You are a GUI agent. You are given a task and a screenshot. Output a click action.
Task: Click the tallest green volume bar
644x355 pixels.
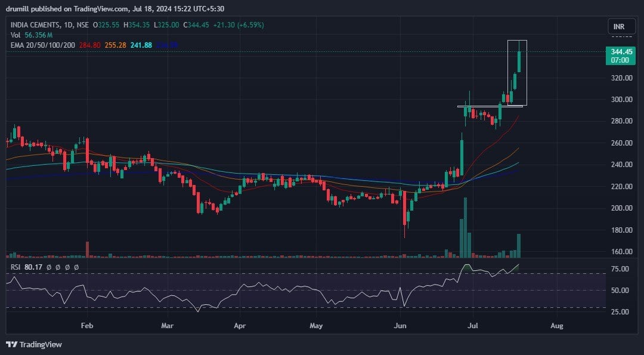pyautogui.click(x=465, y=228)
